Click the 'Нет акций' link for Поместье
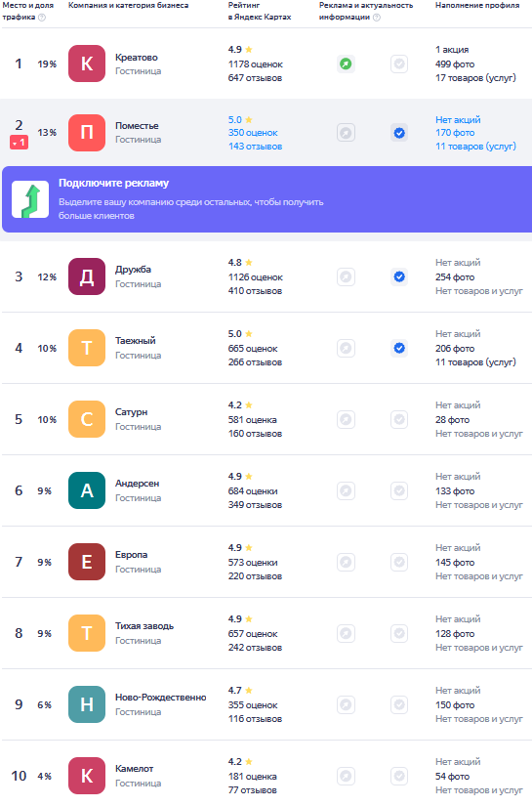 pos(458,120)
